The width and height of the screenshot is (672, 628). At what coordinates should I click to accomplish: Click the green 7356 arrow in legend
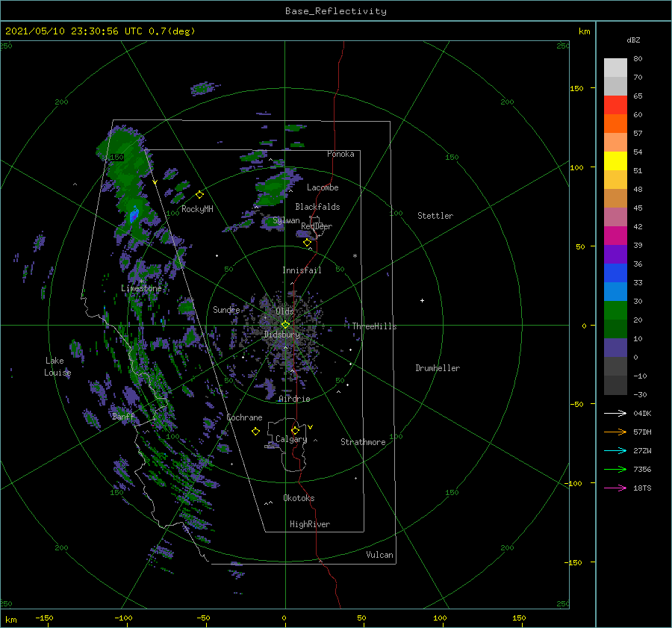615,470
